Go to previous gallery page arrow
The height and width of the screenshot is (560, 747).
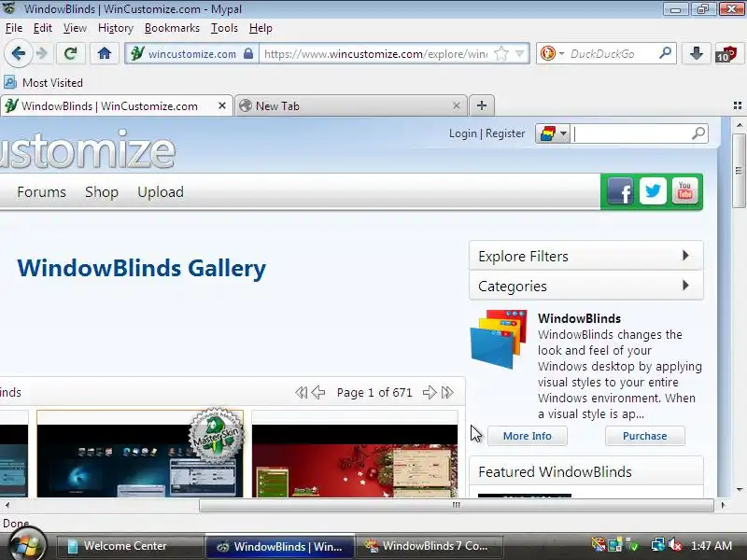(x=318, y=392)
